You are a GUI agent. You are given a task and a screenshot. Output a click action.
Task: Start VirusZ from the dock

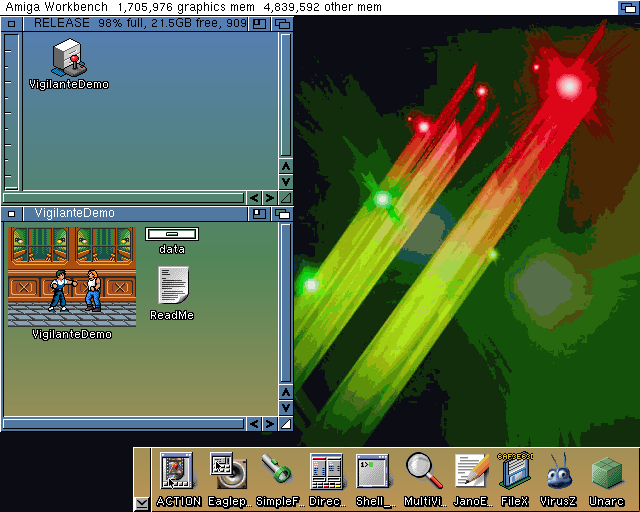558,471
